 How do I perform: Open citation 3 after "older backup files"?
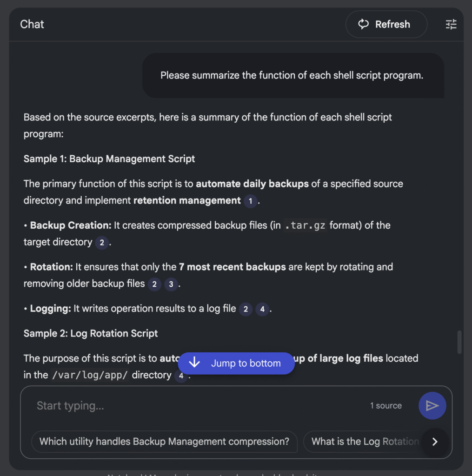(171, 284)
